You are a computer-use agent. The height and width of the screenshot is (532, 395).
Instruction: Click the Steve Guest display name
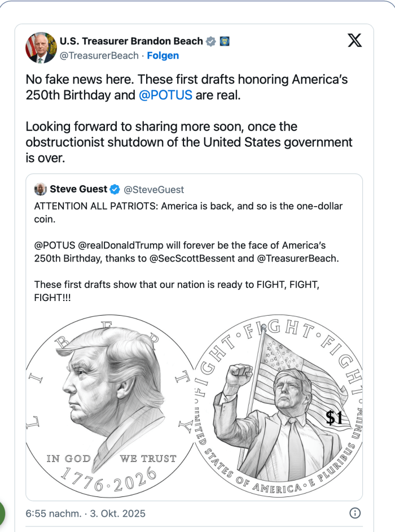tap(78, 189)
